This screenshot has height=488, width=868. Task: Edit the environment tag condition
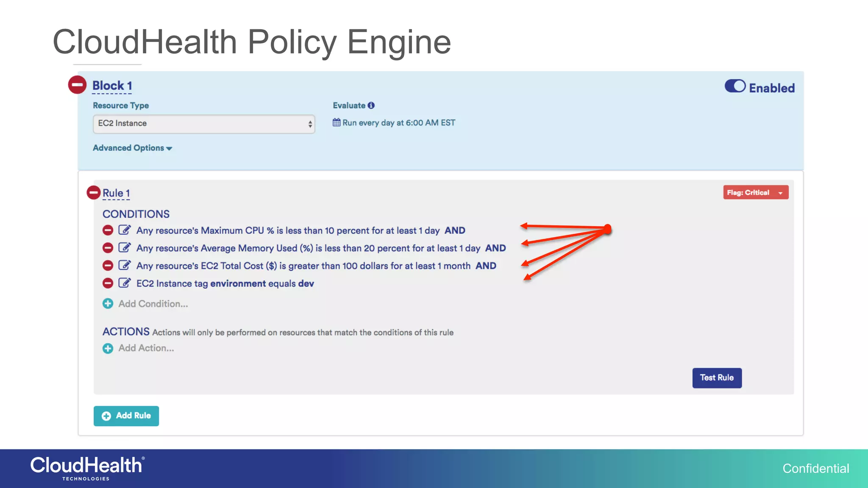pos(125,283)
